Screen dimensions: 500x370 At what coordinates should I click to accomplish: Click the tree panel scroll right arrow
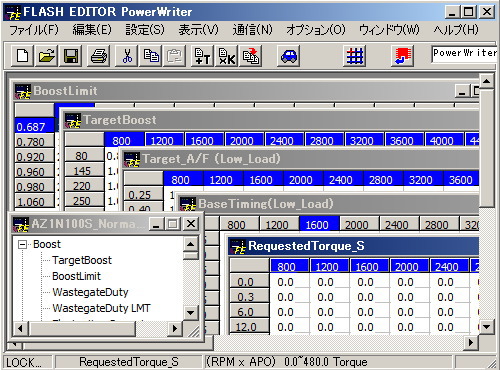(x=174, y=328)
